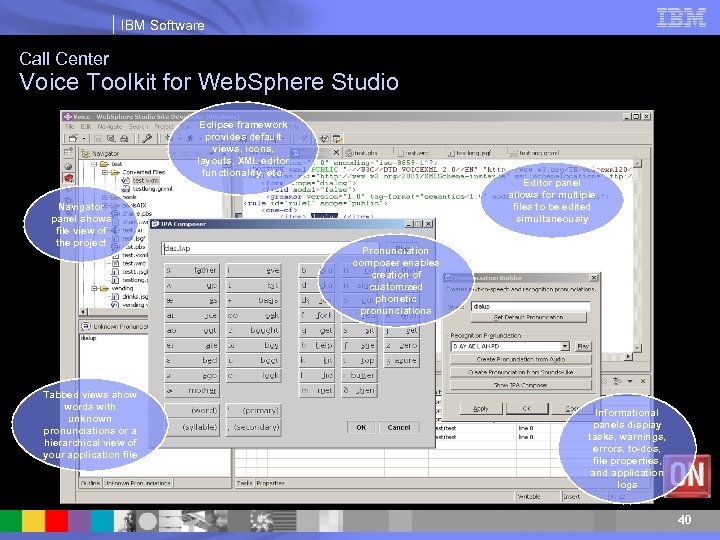Click the editor vertical scrollbar up arrow
This screenshot has width=720, height=540.
point(637,163)
